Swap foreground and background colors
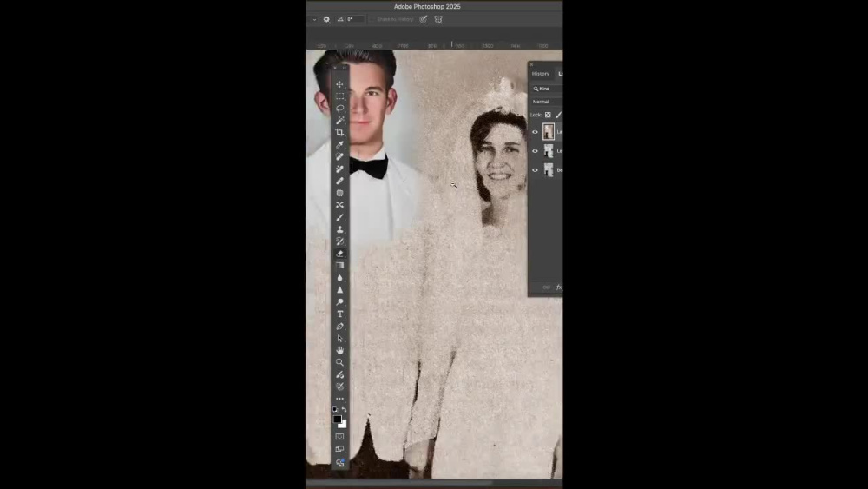 pos(345,410)
